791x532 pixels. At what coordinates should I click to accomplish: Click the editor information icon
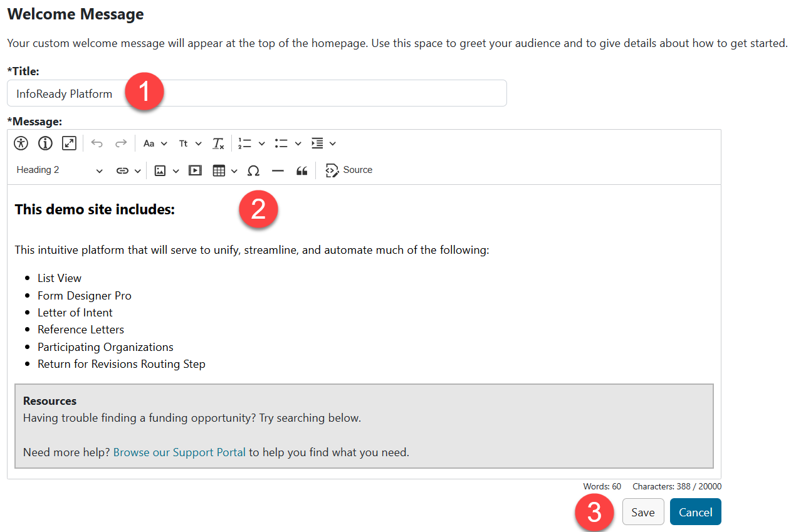pyautogui.click(x=45, y=143)
